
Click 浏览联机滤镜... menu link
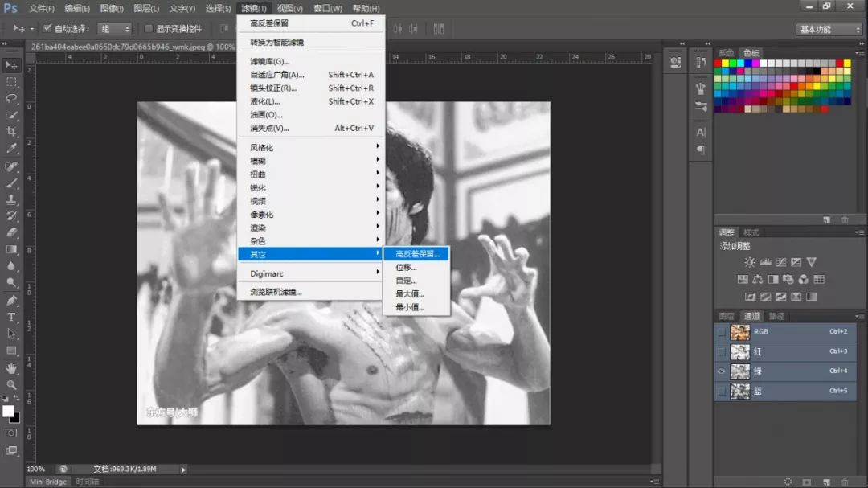(x=310, y=292)
